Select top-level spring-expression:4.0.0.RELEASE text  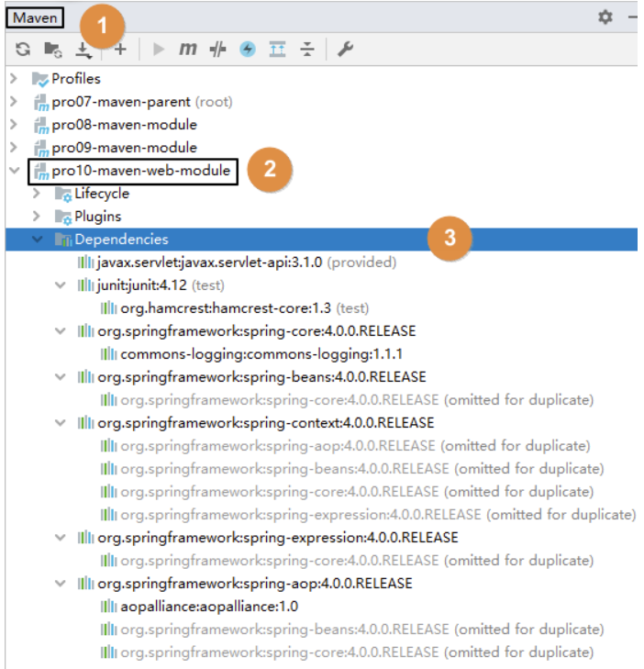(278, 538)
